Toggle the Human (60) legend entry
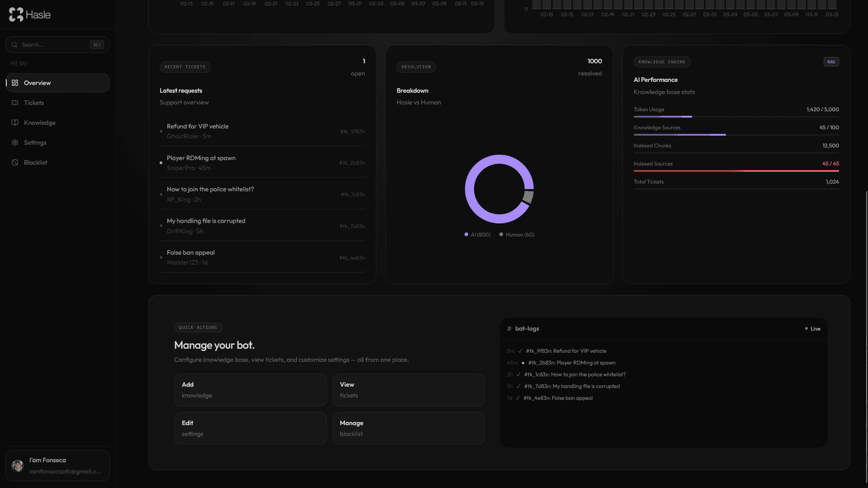Viewport: 868px width, 488px height. pyautogui.click(x=516, y=234)
